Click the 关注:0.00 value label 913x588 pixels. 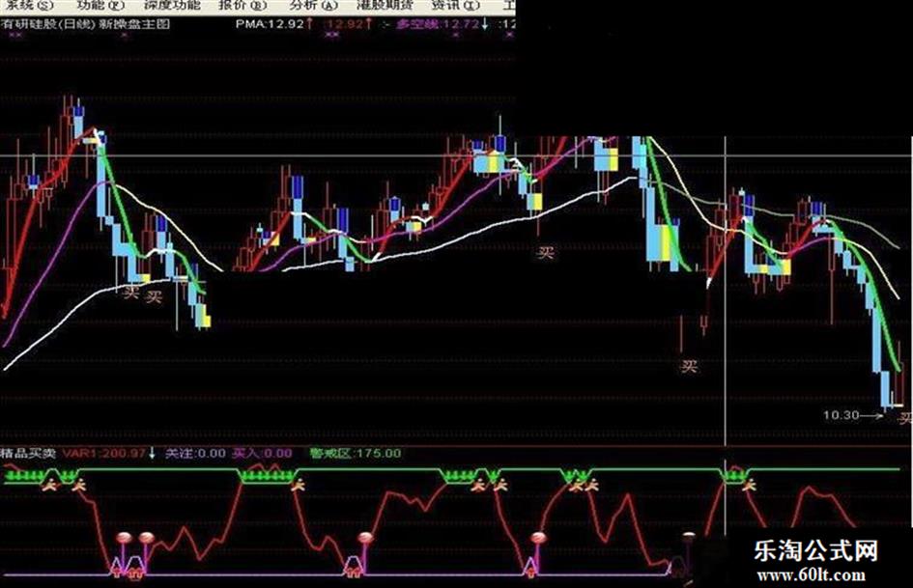point(195,453)
